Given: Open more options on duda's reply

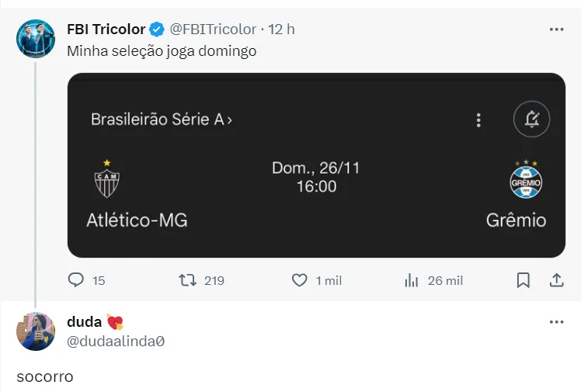Looking at the screenshot, I should (x=557, y=322).
